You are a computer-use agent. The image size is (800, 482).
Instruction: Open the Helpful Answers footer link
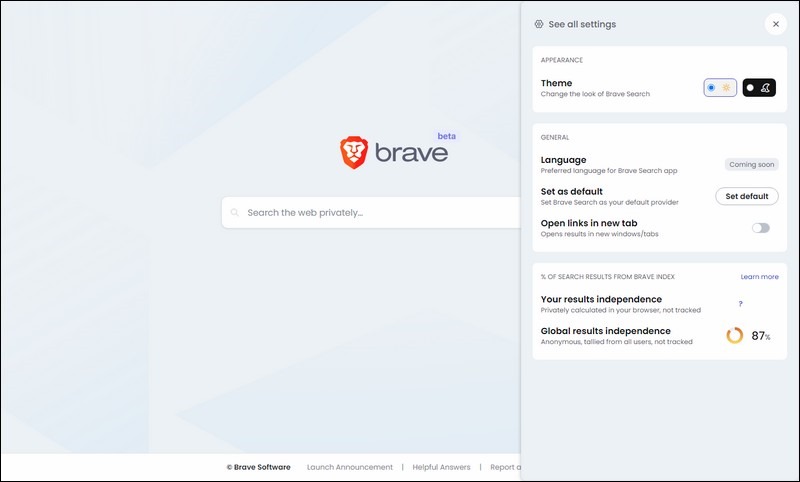tap(441, 467)
